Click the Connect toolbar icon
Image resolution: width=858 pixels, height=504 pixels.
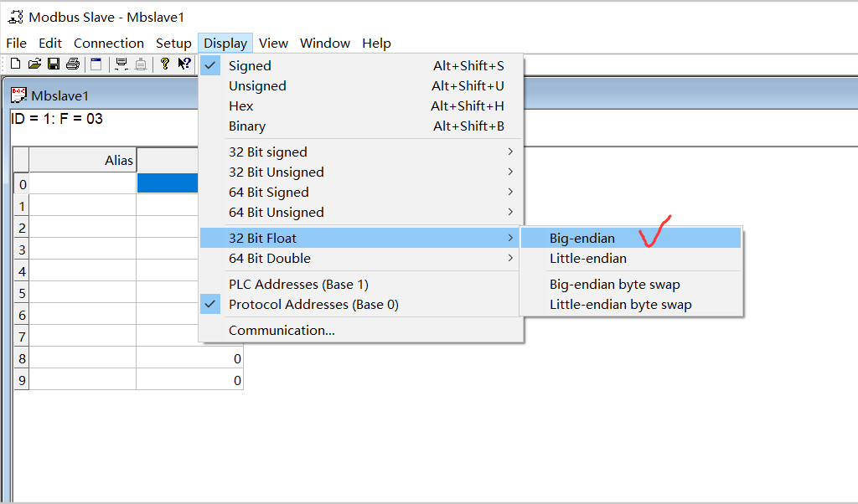click(x=121, y=64)
